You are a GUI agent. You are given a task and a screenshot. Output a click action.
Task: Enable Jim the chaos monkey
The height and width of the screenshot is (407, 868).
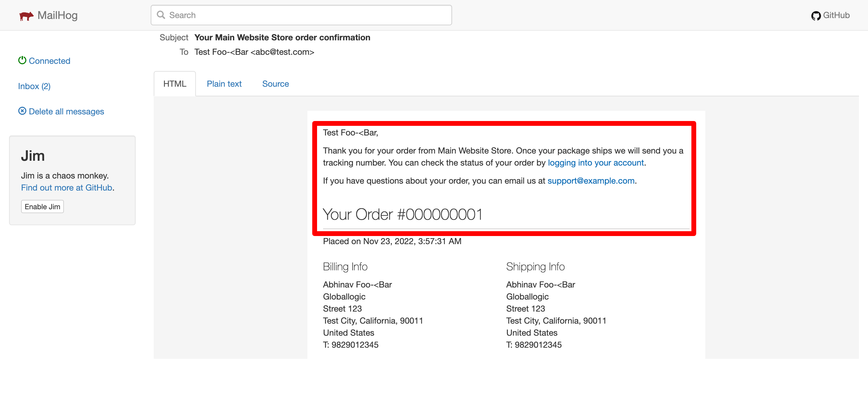[42, 207]
